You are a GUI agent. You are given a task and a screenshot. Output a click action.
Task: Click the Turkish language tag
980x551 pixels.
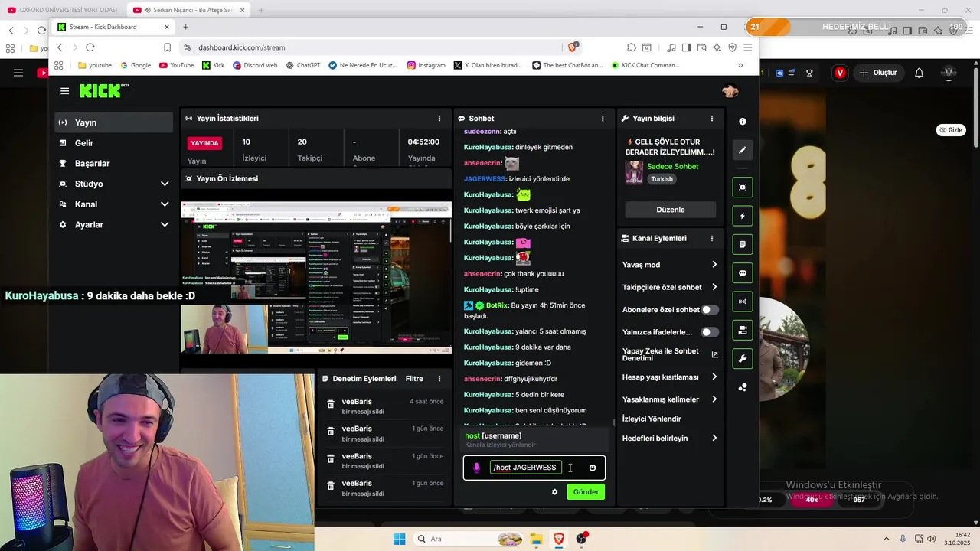(x=662, y=179)
